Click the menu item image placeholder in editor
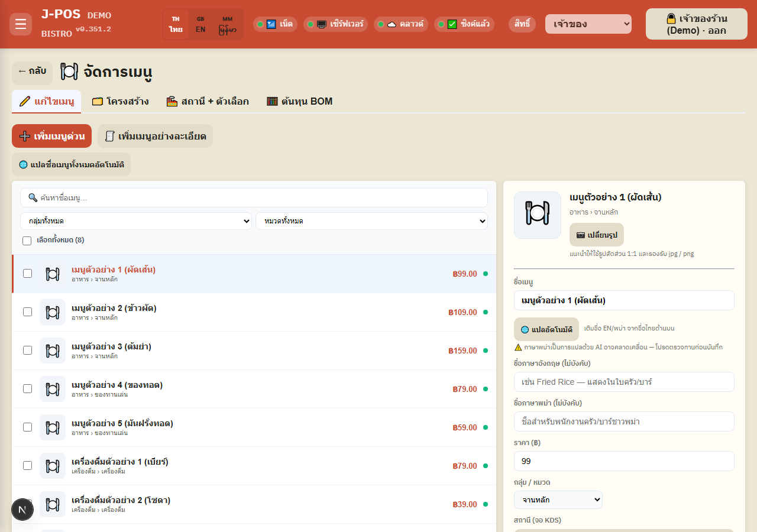This screenshot has width=757, height=532. tap(538, 215)
